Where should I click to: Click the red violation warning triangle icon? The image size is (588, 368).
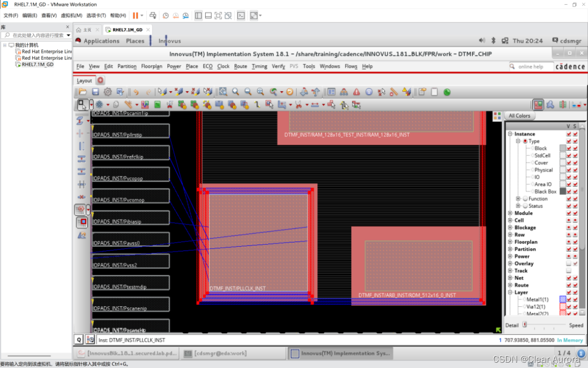[x=356, y=92]
